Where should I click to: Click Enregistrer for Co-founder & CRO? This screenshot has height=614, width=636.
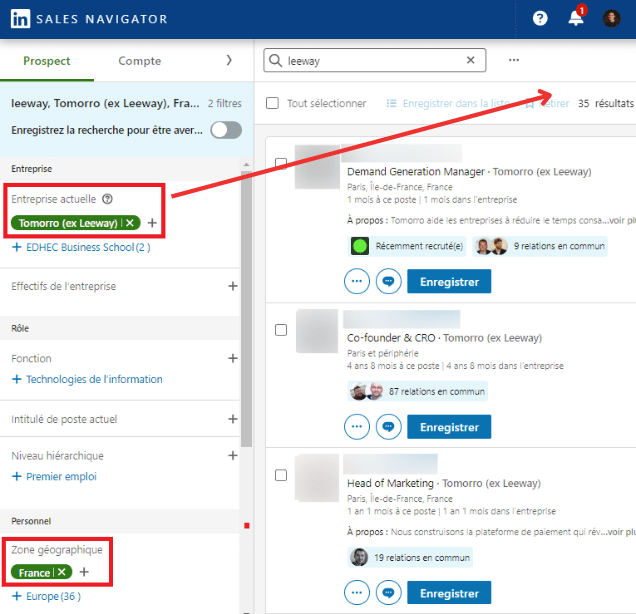point(449,427)
